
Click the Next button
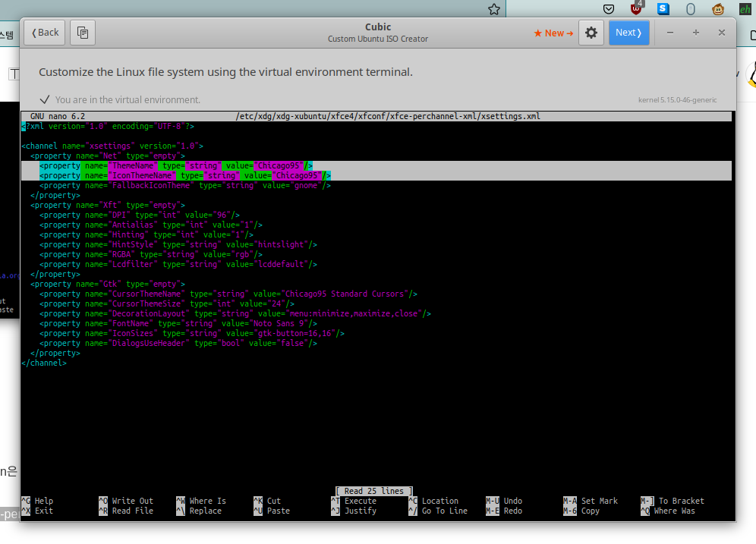coord(628,33)
